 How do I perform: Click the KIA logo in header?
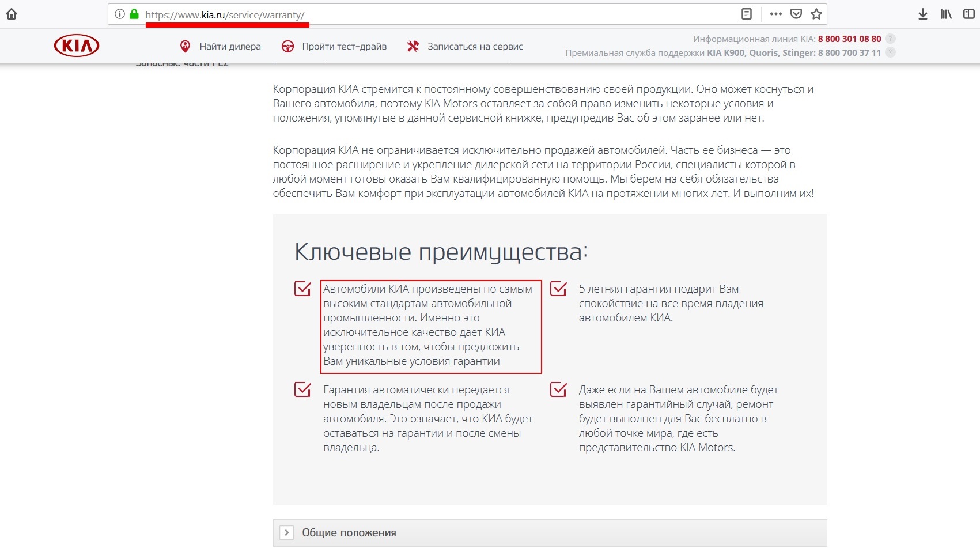point(77,46)
